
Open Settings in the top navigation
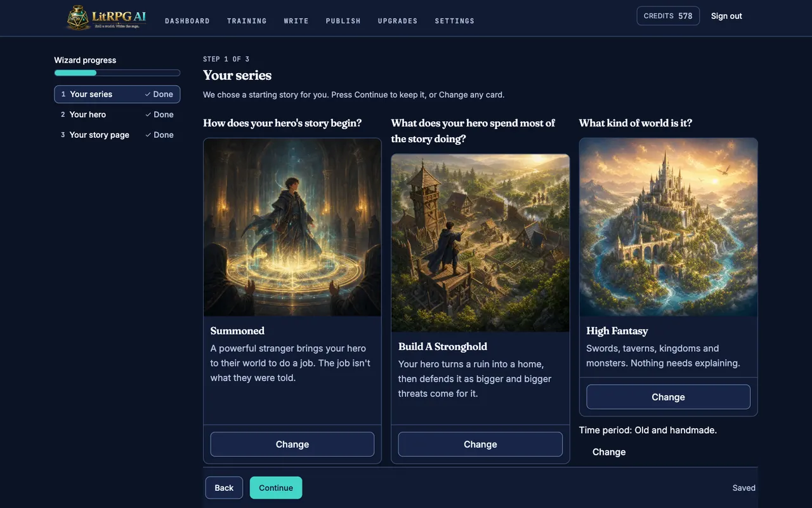(454, 21)
